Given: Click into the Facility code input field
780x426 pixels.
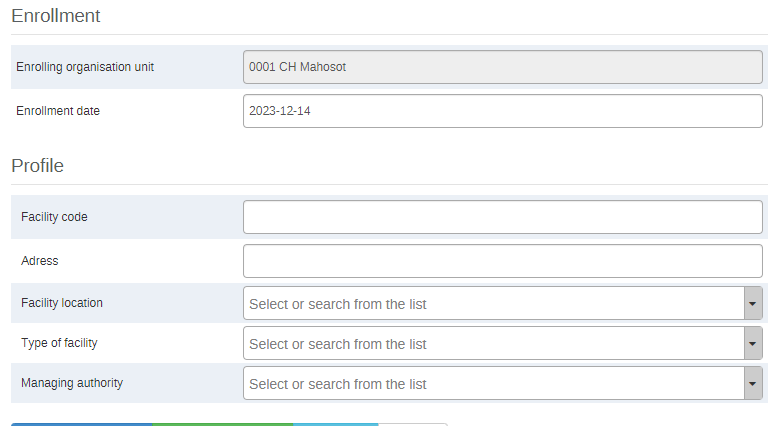Looking at the screenshot, I should click(502, 217).
